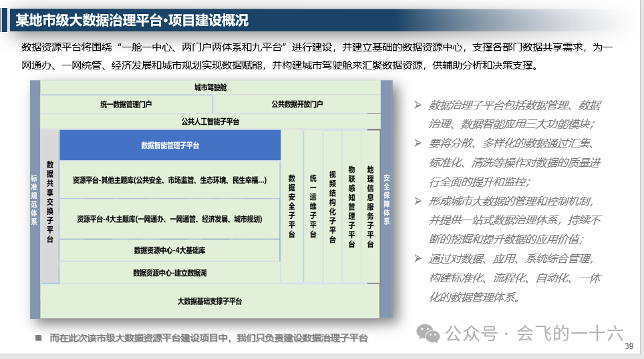Screen dimensions: 644x359
Task: Click the page number 39
Action: point(629,346)
